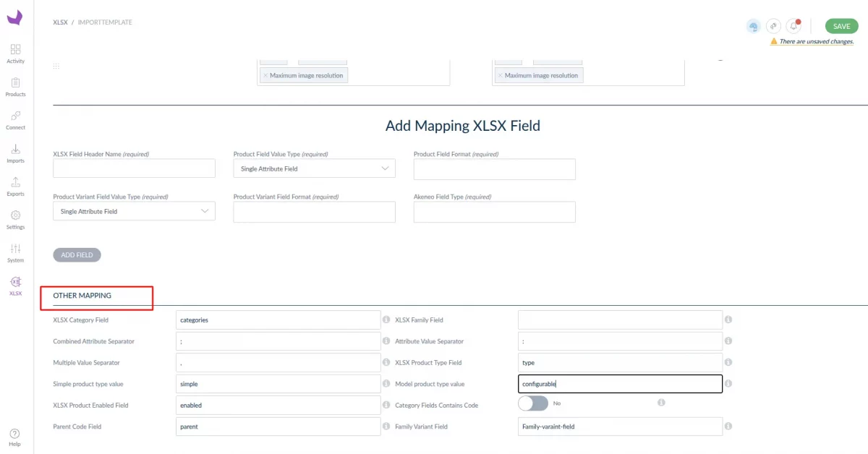
Task: Open the Activity section in sidebar
Action: (x=15, y=53)
